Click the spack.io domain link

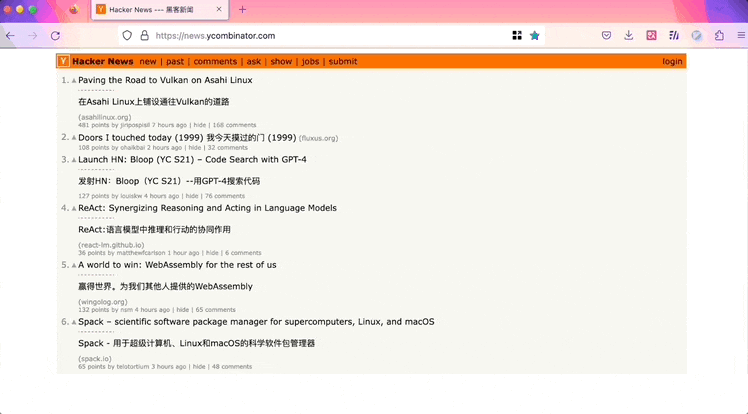[95, 358]
